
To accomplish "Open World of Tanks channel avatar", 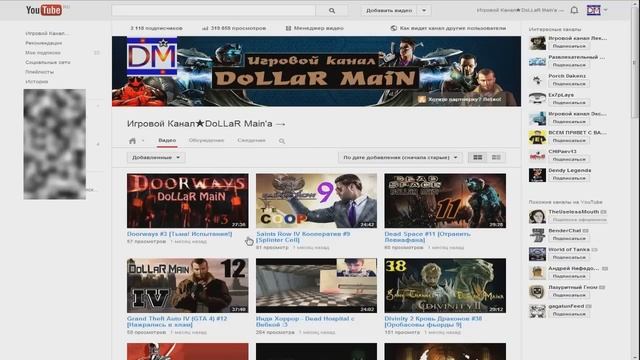I will click(537, 254).
